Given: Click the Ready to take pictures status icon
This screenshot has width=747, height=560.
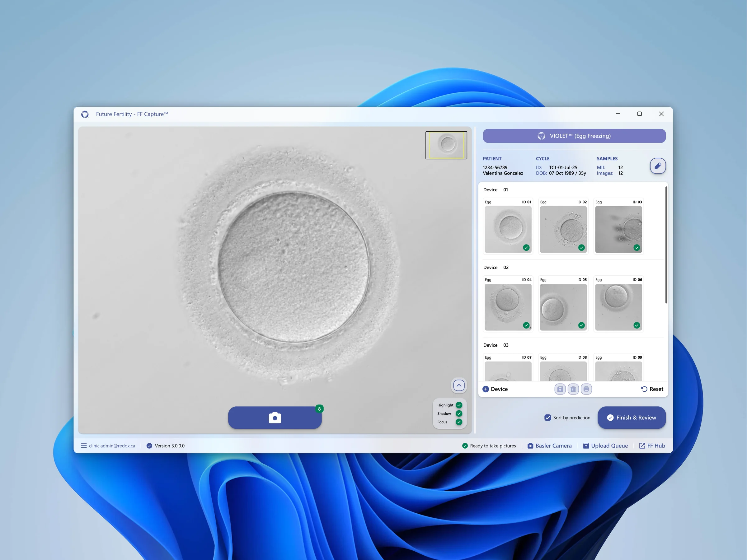Looking at the screenshot, I should 465,446.
